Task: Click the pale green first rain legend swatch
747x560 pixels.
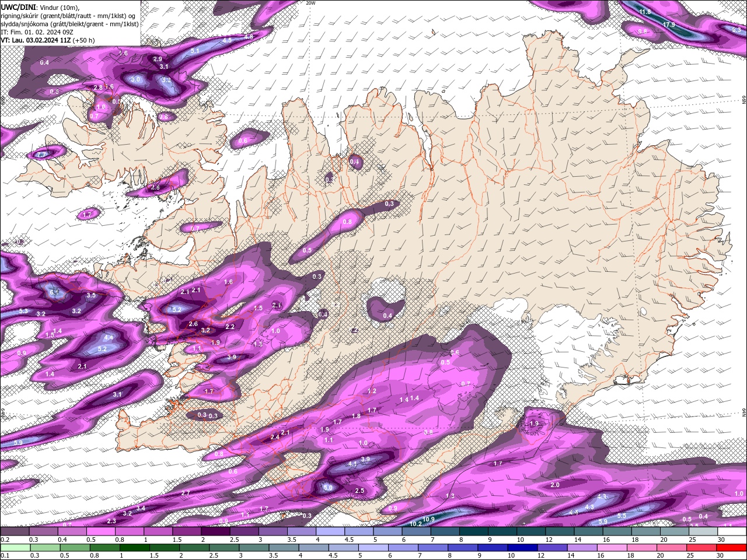Action: (15, 548)
